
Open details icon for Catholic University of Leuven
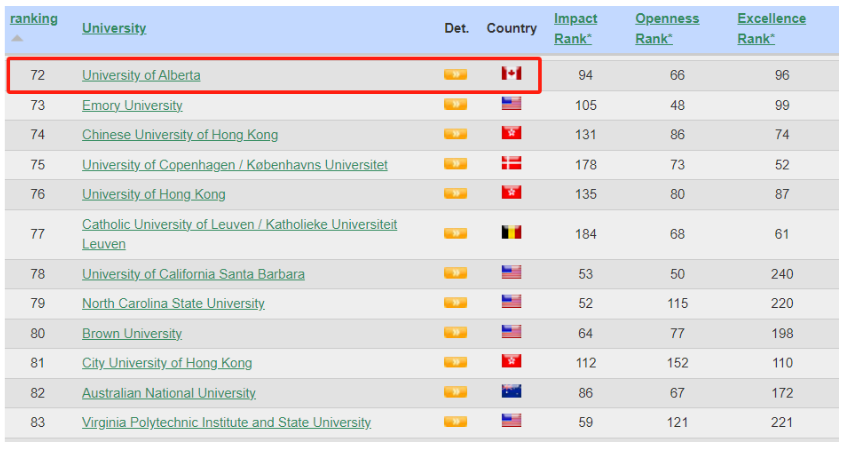(x=455, y=233)
